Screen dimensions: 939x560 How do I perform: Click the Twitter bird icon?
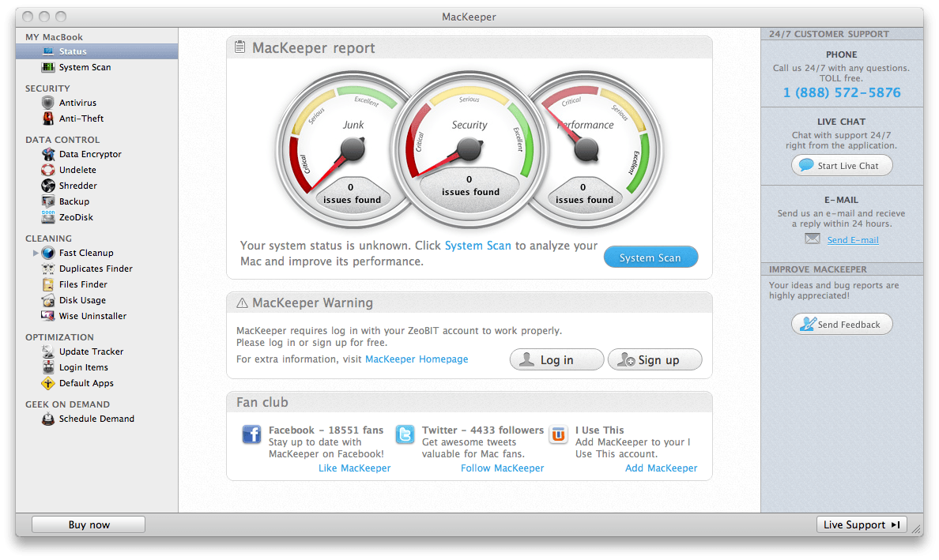pyautogui.click(x=405, y=434)
